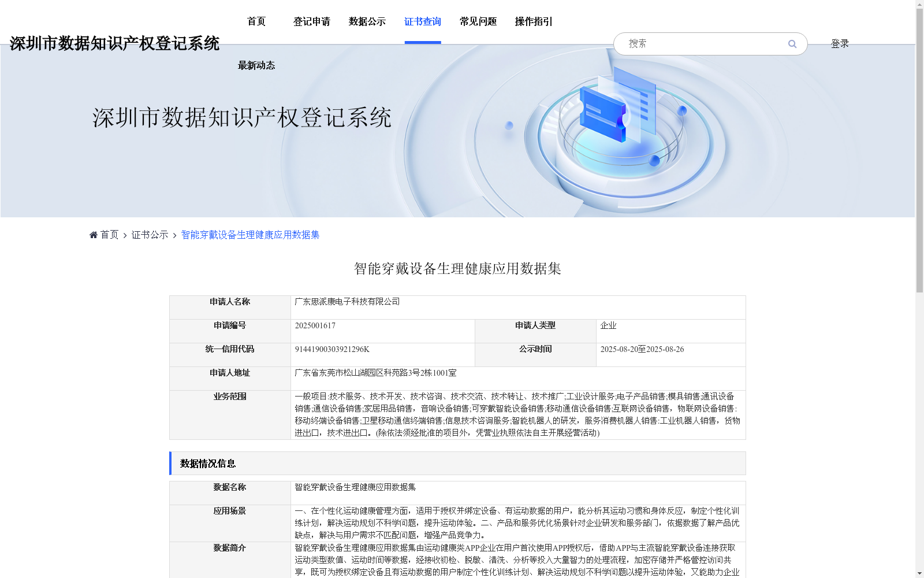Open the 操作指引 menu item
Image resolution: width=924 pixels, height=578 pixels.
pos(534,21)
